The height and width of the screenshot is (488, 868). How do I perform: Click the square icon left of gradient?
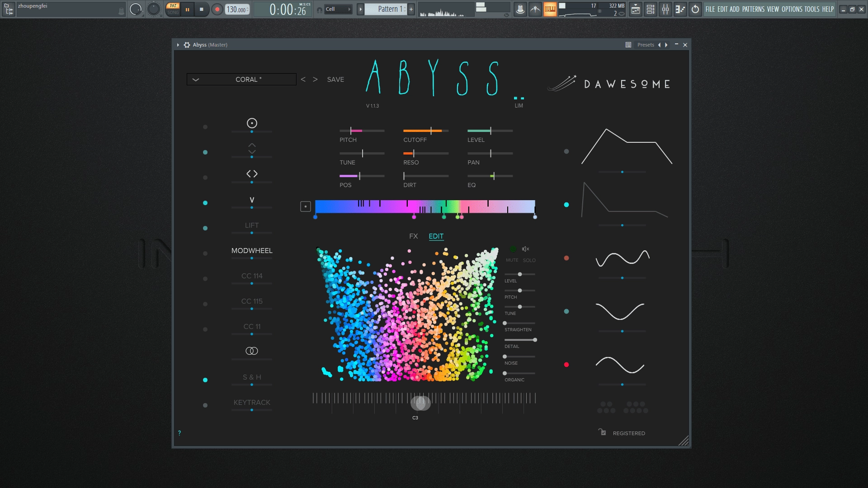tap(306, 206)
